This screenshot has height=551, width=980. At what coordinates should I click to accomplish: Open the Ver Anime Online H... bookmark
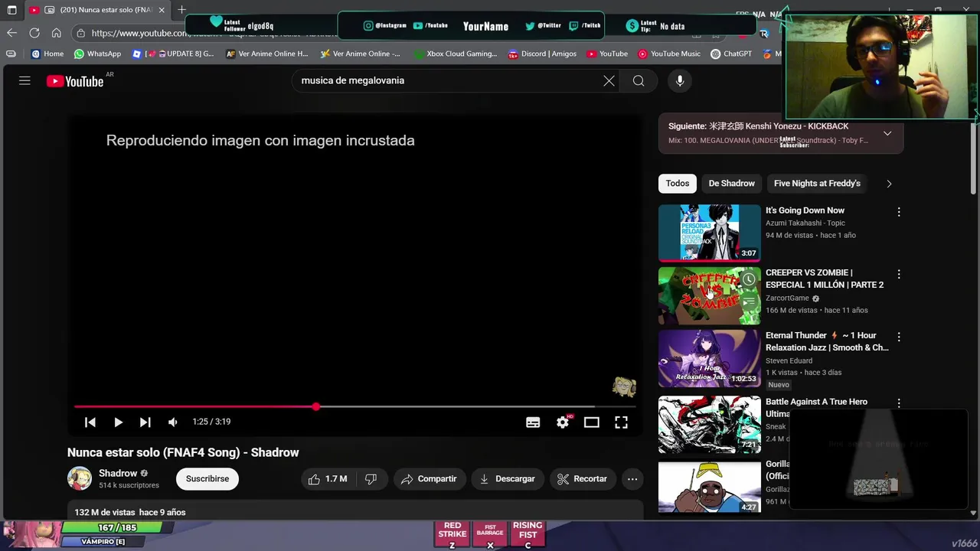pyautogui.click(x=267, y=54)
